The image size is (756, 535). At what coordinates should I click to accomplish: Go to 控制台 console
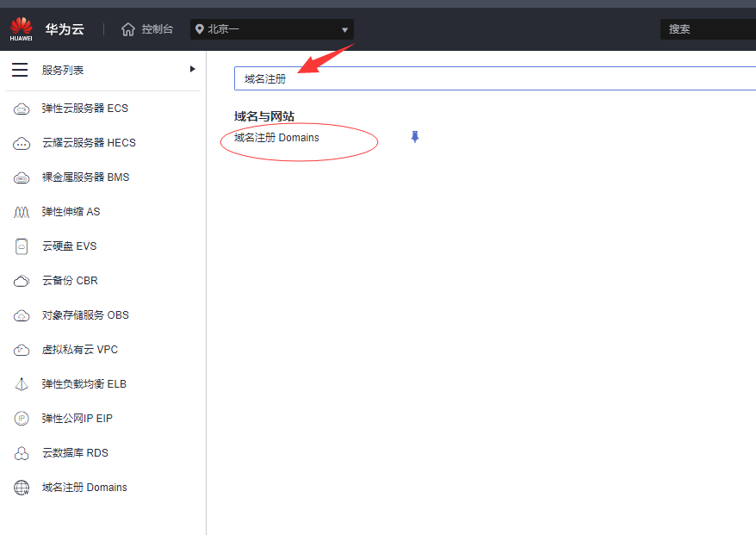[157, 29]
